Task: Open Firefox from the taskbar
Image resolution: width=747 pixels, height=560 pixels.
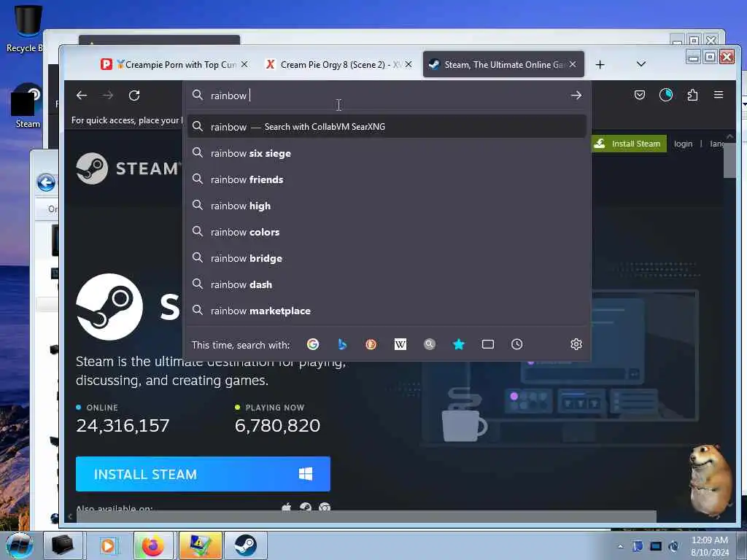Action: point(153,545)
